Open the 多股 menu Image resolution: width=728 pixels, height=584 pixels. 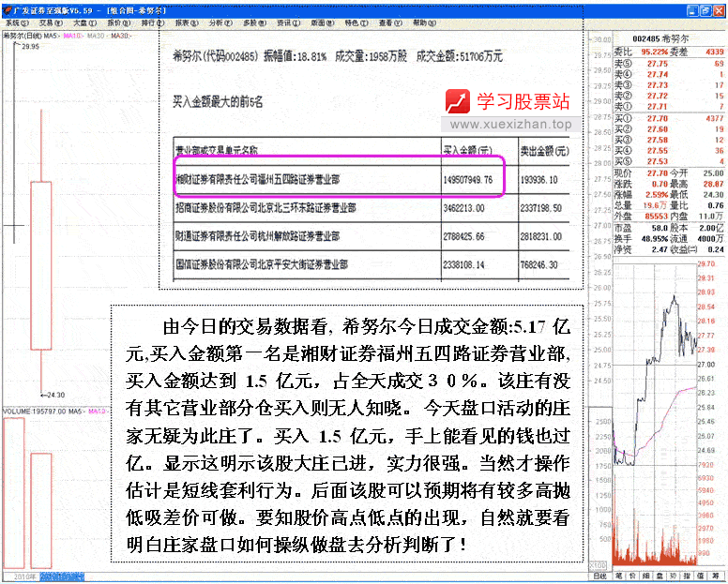pos(254,22)
